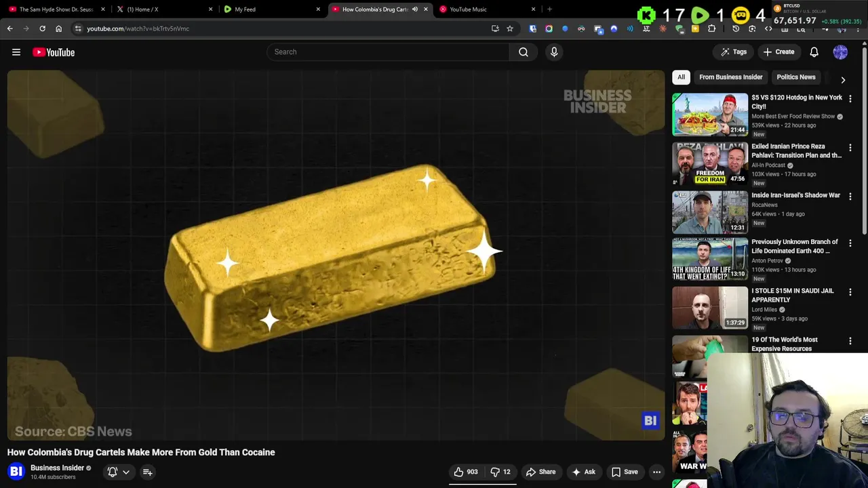
Task: Open the YouTube guide hamburger menu
Action: click(16, 52)
